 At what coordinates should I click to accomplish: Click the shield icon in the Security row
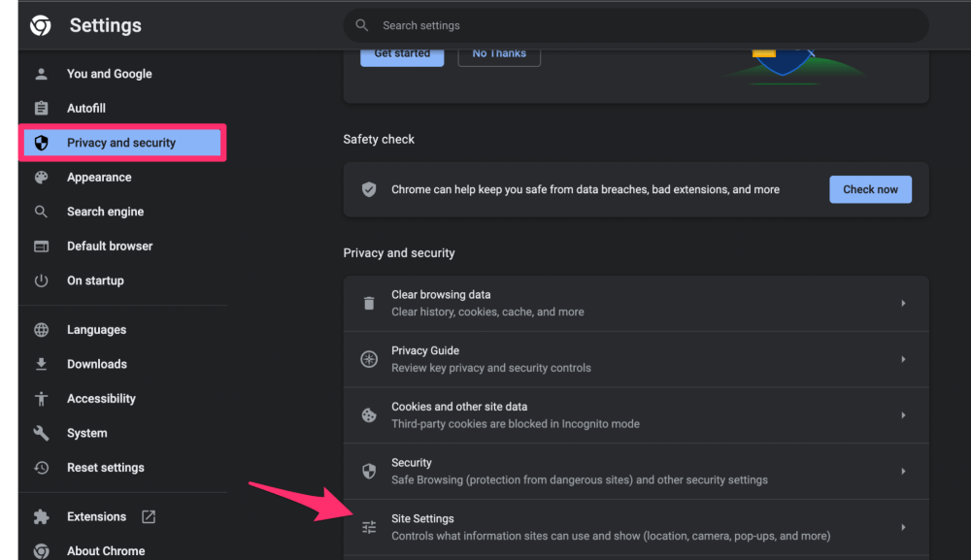tap(369, 472)
